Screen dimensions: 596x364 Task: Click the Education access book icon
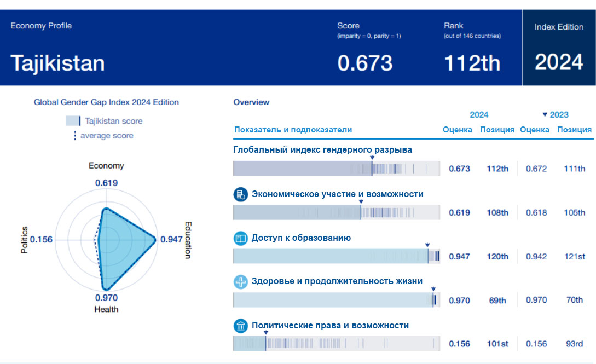(x=241, y=238)
